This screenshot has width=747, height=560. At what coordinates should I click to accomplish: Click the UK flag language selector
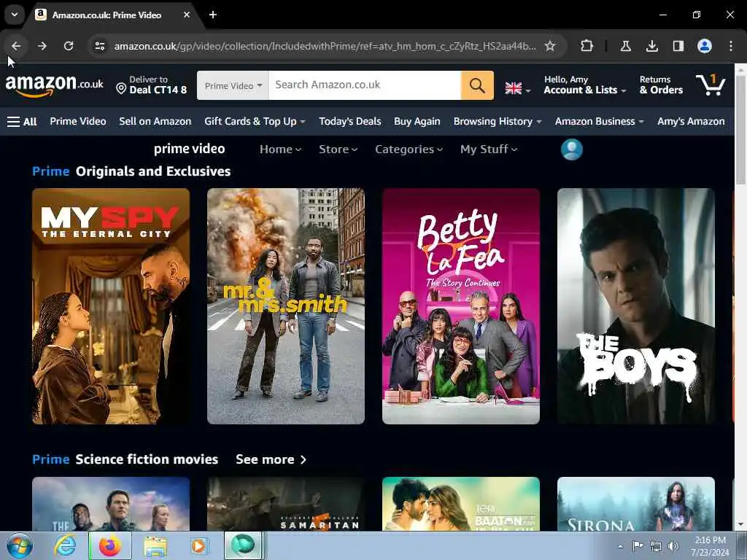click(517, 88)
